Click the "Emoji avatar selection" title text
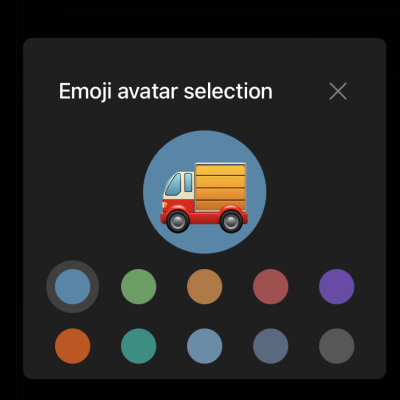 (166, 91)
